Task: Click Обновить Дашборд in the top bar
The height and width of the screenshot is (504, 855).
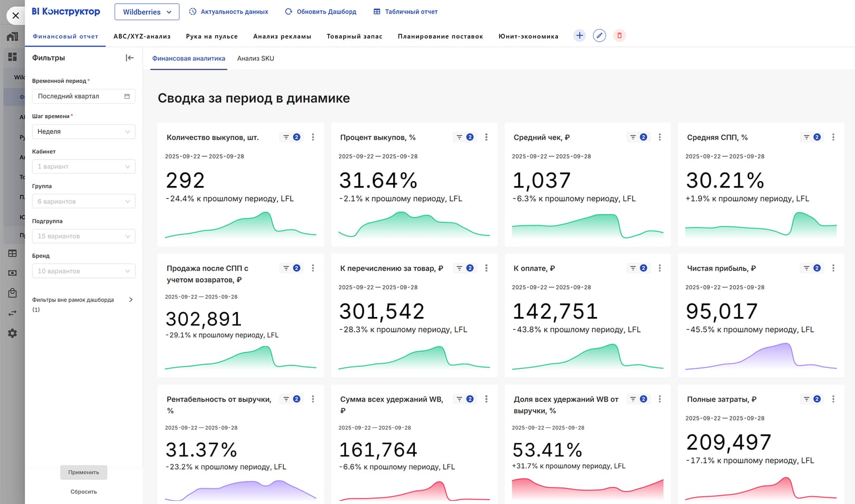Action: (320, 12)
